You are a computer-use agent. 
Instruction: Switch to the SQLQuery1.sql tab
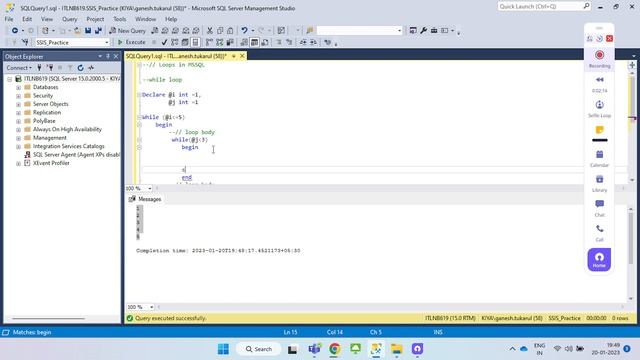176,56
